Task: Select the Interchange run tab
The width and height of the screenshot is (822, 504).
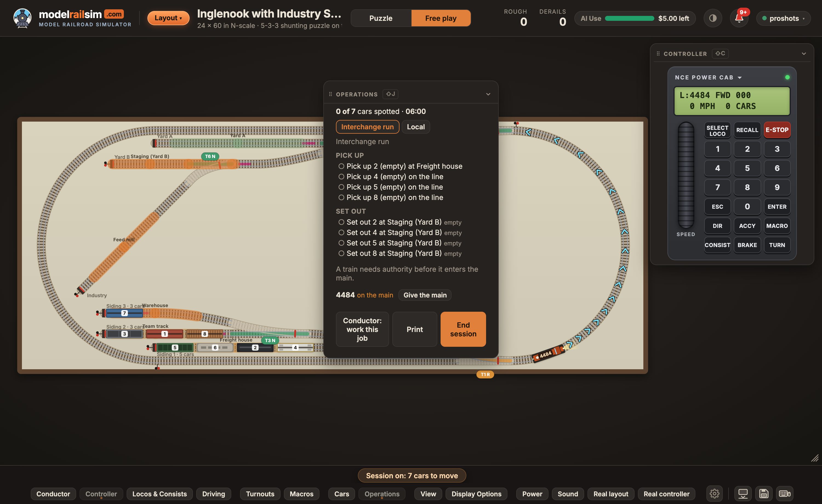Action: [367, 127]
